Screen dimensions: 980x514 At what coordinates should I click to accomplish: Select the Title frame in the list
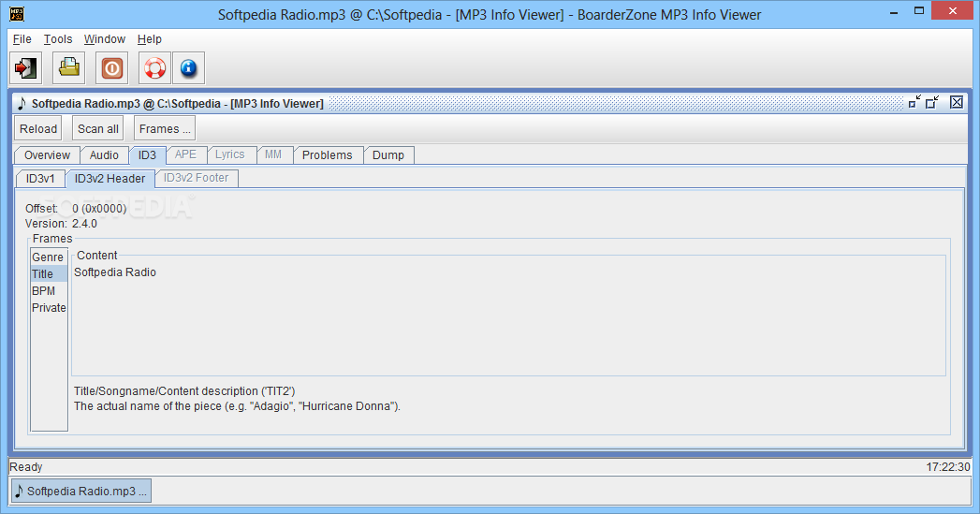[x=49, y=274]
